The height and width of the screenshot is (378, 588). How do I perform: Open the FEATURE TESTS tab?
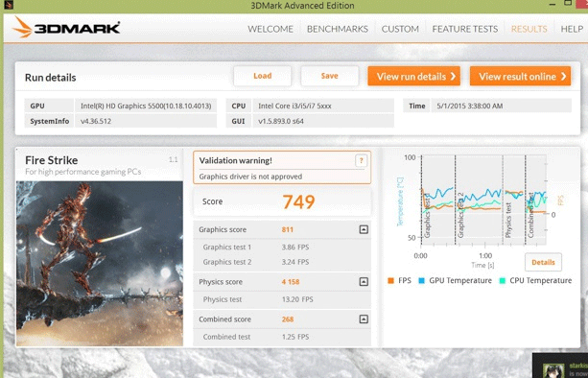point(465,29)
